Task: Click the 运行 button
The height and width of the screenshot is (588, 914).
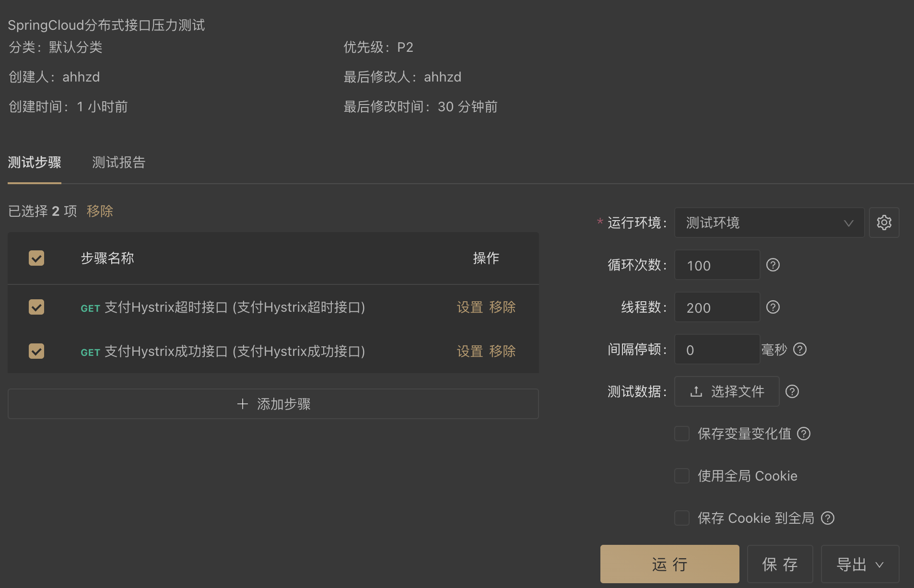Action: click(x=669, y=564)
